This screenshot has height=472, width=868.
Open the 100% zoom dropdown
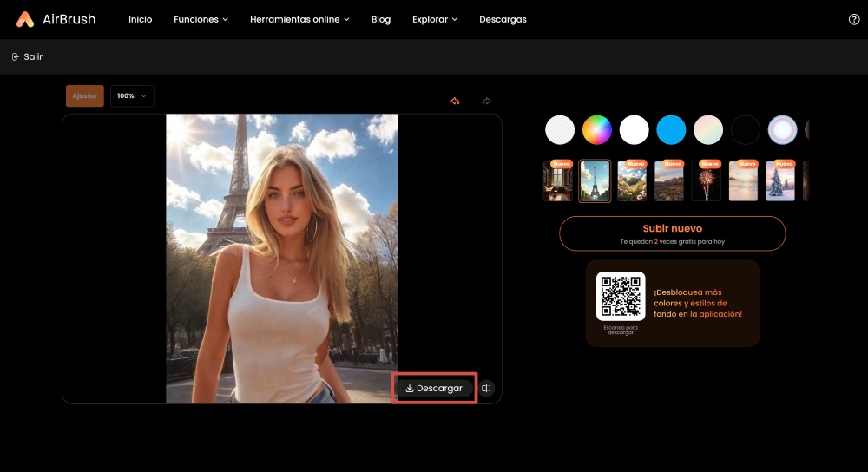pyautogui.click(x=132, y=95)
